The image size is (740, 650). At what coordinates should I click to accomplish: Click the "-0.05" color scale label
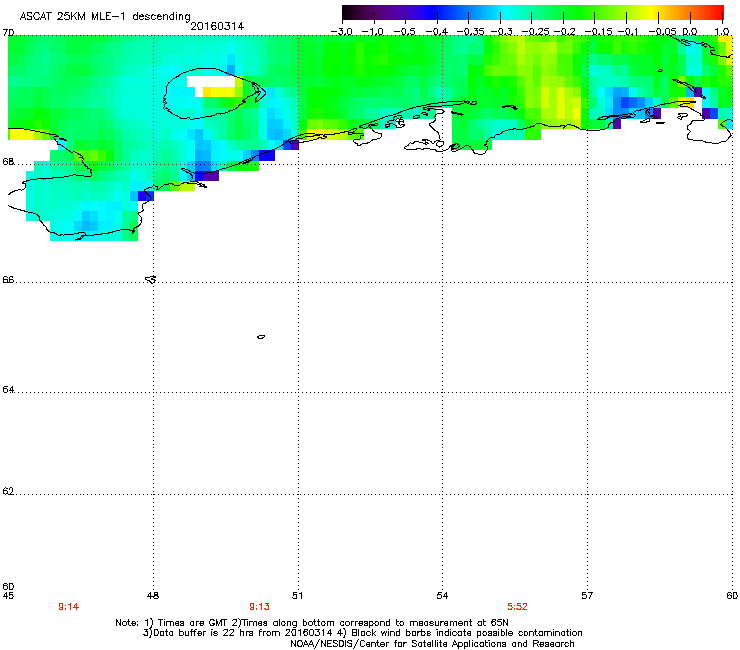(x=663, y=32)
